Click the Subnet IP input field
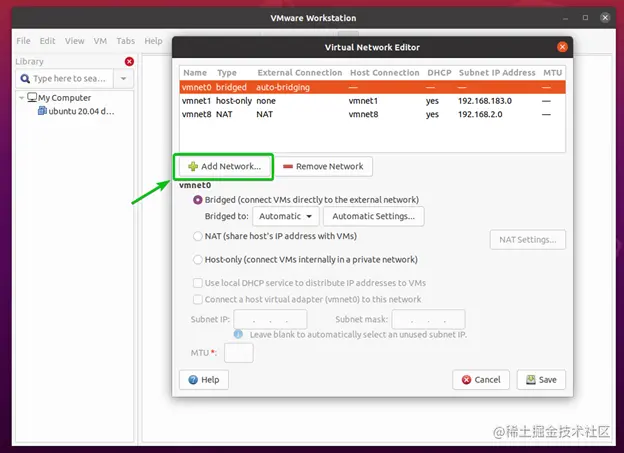Viewport: 624px width, 453px height. (x=270, y=319)
